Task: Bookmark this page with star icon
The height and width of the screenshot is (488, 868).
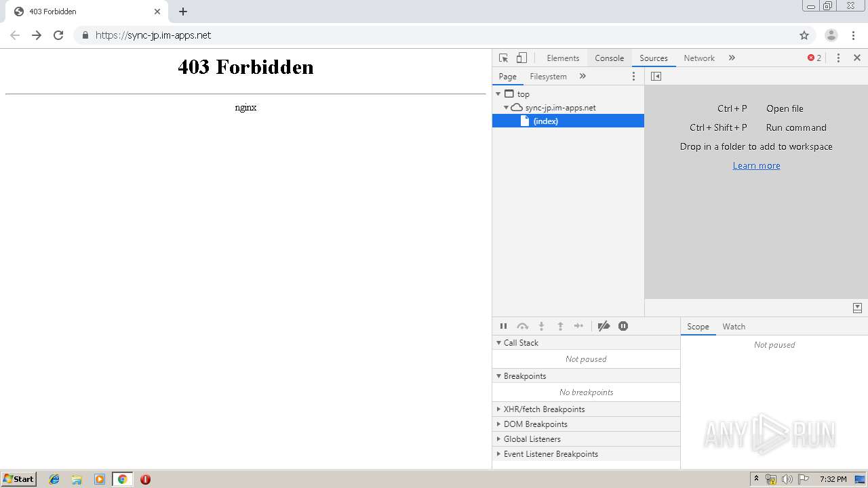Action: point(804,35)
